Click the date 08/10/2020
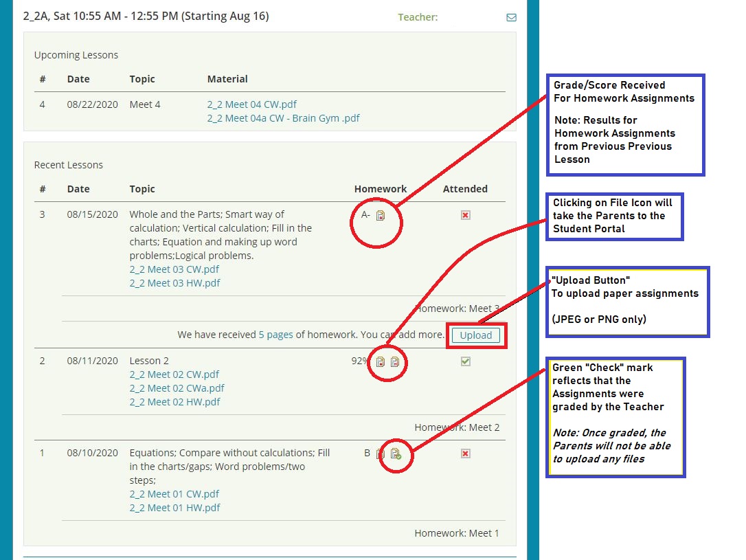Image resolution: width=746 pixels, height=560 pixels. pyautogui.click(x=92, y=453)
